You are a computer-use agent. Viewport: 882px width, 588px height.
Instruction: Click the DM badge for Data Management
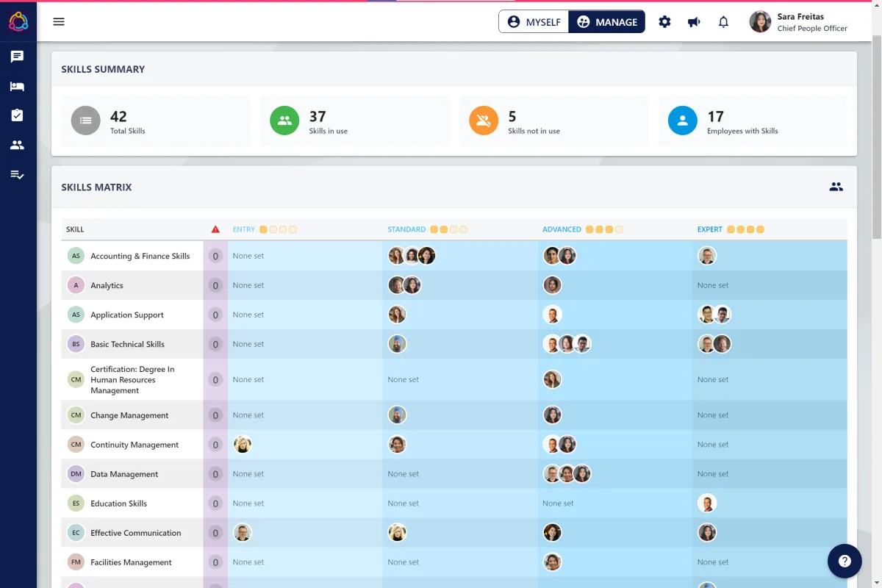[76, 474]
